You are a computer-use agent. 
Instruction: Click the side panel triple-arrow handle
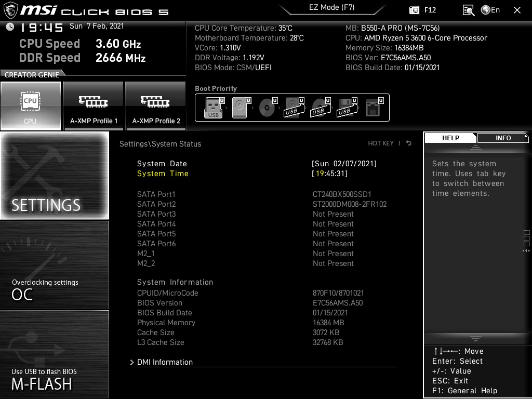(526, 251)
